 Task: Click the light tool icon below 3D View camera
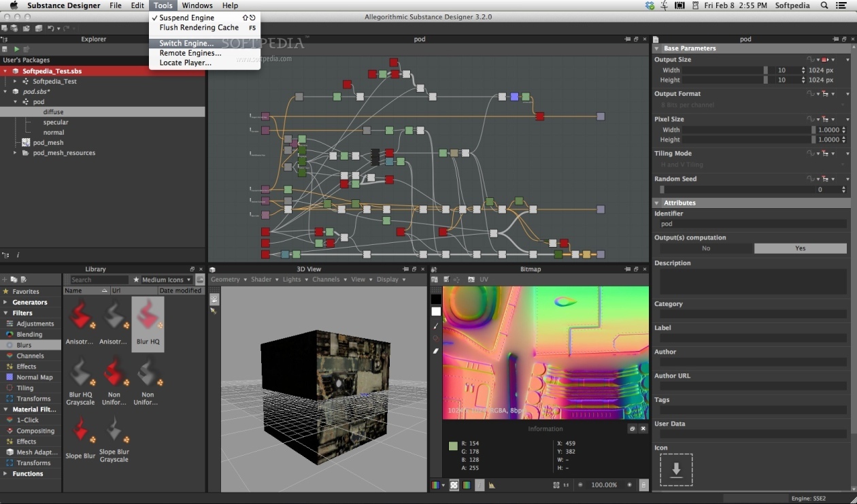pyautogui.click(x=214, y=311)
